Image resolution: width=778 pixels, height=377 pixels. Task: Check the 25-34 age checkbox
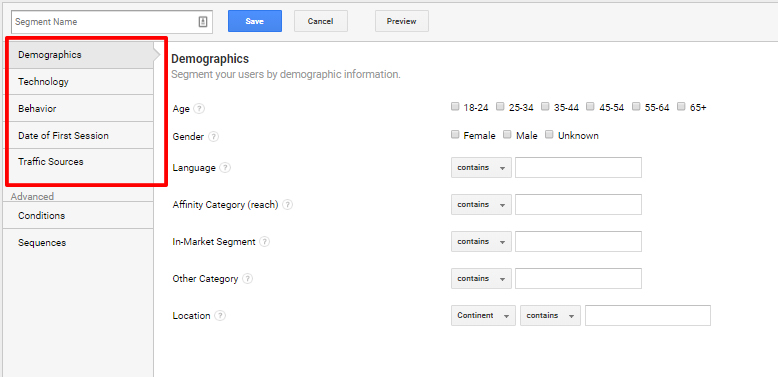click(501, 106)
